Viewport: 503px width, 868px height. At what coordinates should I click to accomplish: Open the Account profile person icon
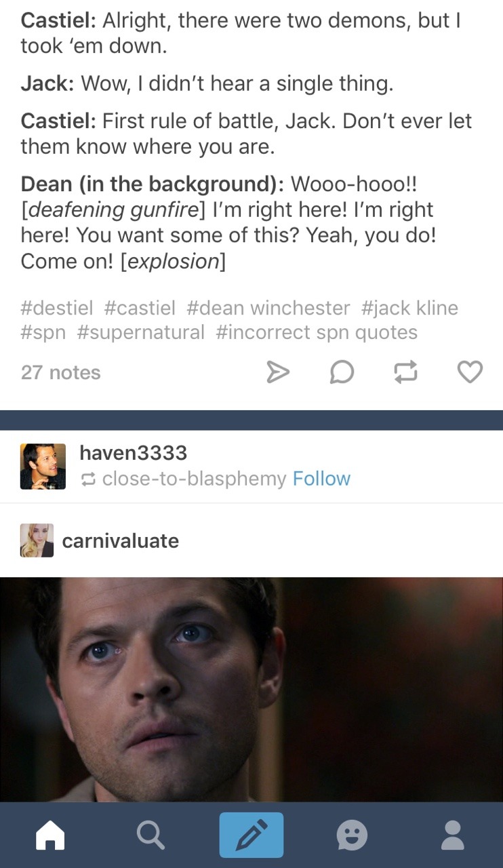[x=453, y=835]
